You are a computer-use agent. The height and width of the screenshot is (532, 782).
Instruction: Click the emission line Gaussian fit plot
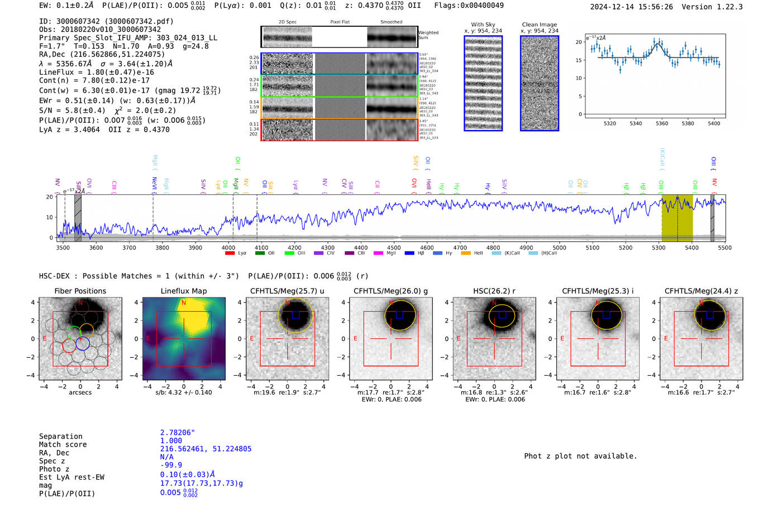655,76
